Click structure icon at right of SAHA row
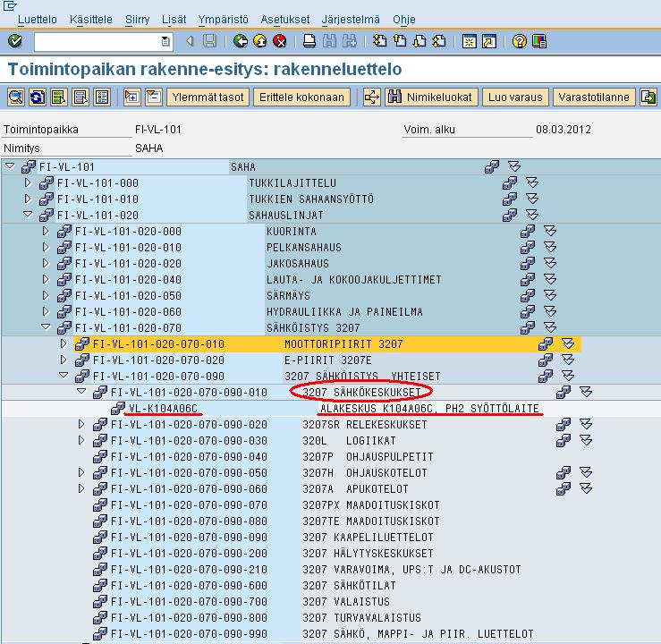The image size is (661, 644). pos(492,167)
